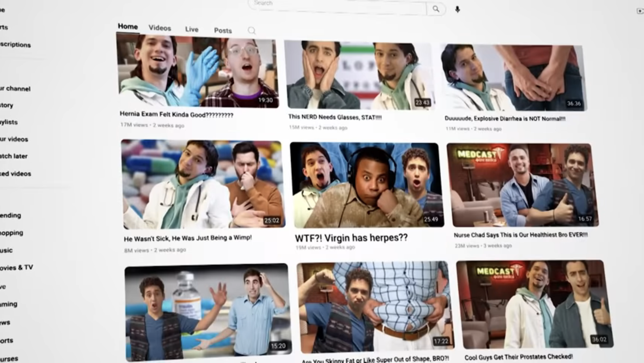Go to Movies & TV in sidebar
The width and height of the screenshot is (644, 363).
point(16,268)
